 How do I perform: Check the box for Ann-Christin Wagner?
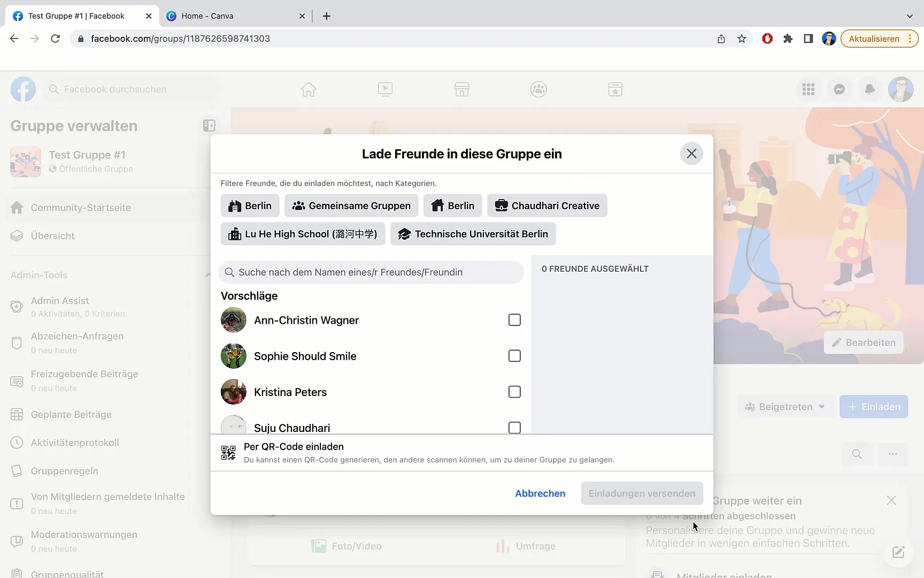point(514,320)
